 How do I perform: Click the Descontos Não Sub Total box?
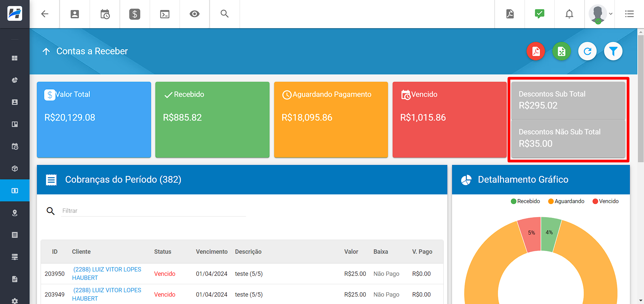click(x=568, y=138)
